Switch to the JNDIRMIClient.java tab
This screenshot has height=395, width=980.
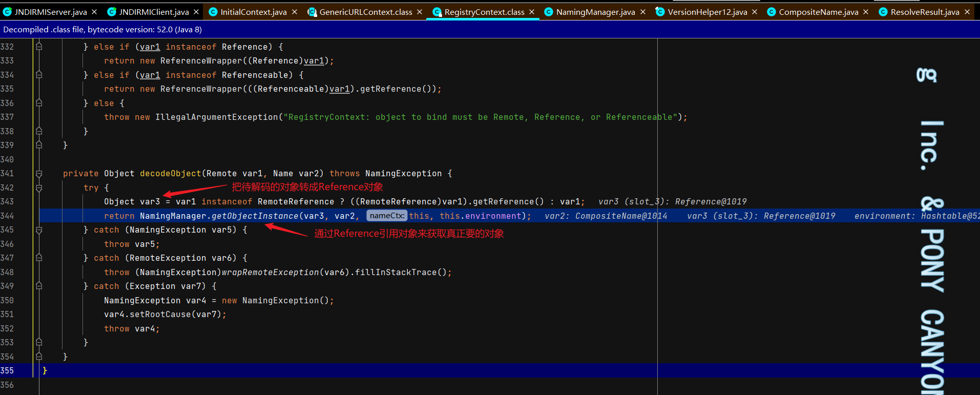tap(154, 12)
